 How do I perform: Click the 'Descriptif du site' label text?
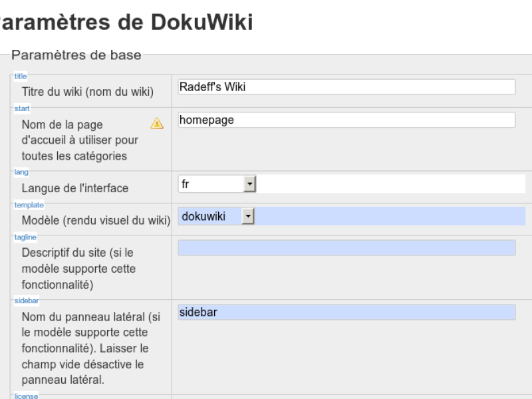(x=78, y=269)
